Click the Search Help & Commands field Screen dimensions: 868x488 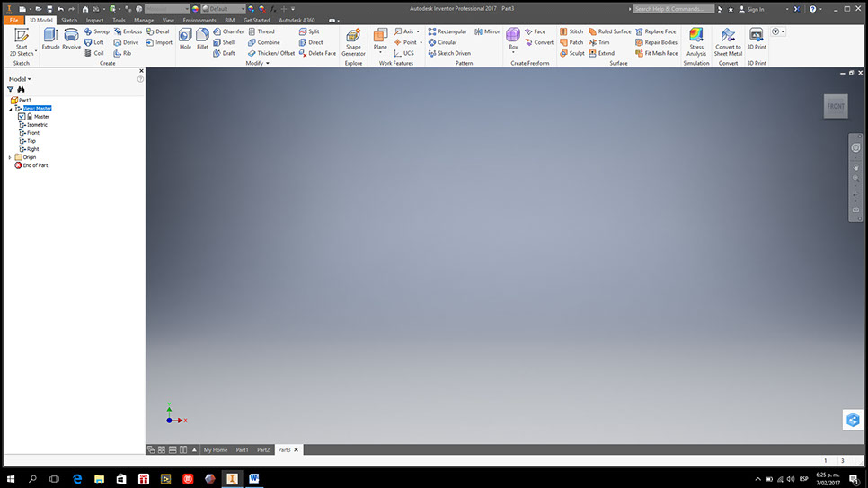click(674, 9)
